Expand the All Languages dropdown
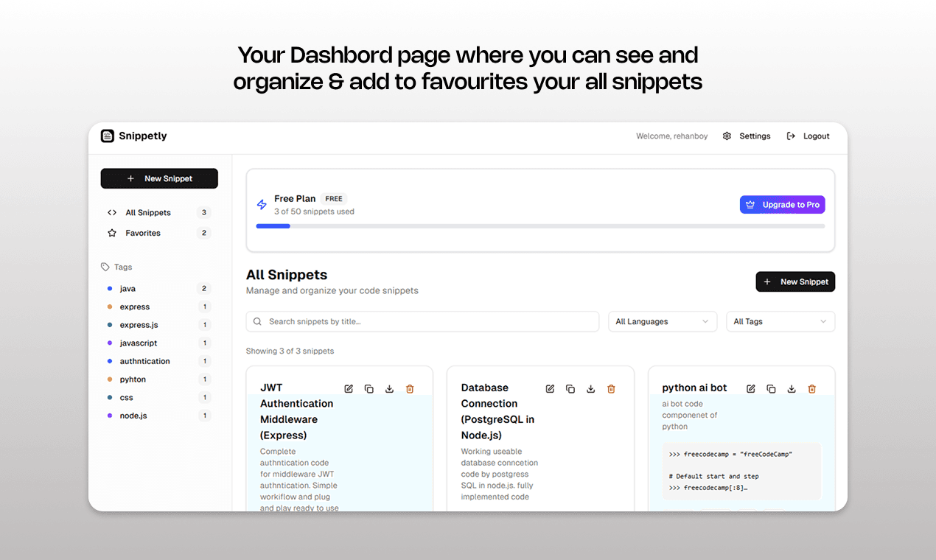This screenshot has width=936, height=560. pos(662,321)
